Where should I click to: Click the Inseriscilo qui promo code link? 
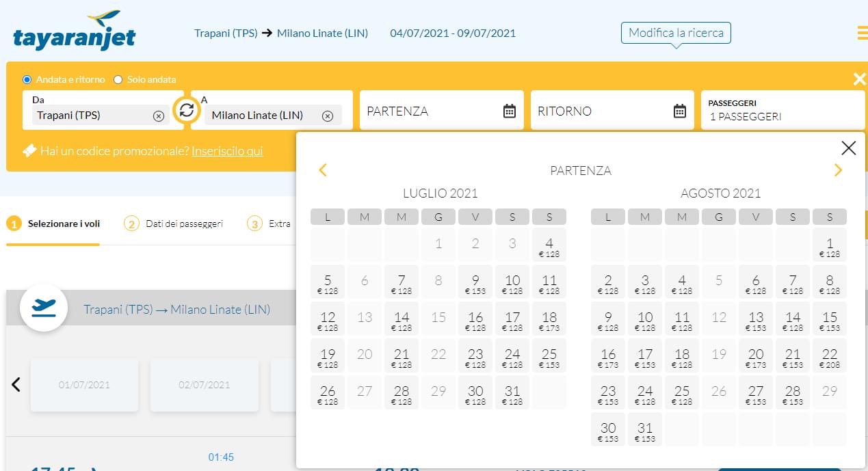227,151
